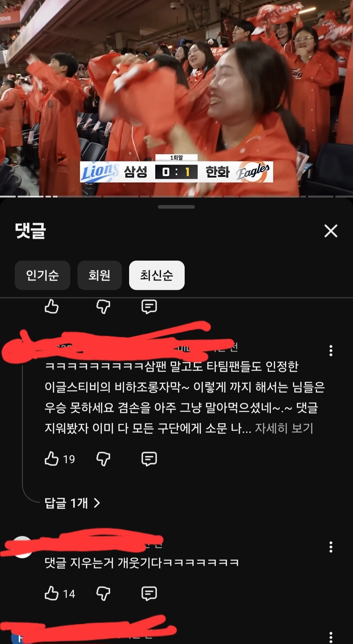Open more options for bottom cut-off comment

pos(331,637)
